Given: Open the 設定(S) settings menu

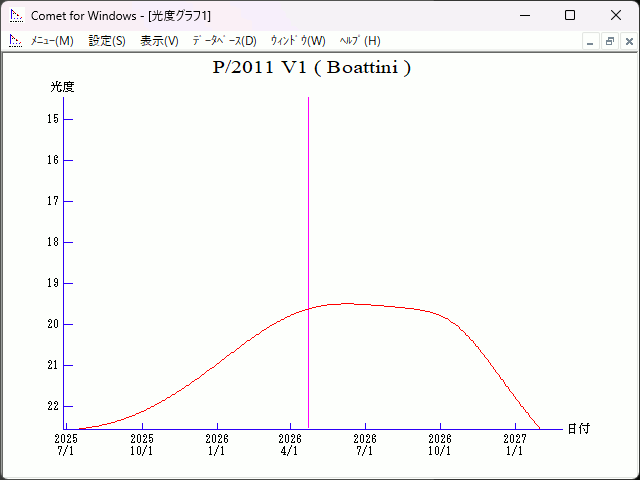Looking at the screenshot, I should [x=107, y=41].
